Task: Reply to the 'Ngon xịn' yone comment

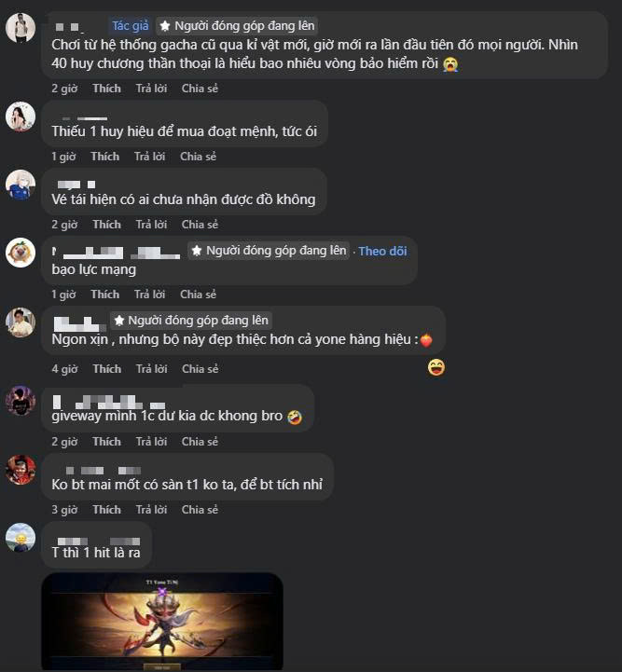Action: [151, 369]
